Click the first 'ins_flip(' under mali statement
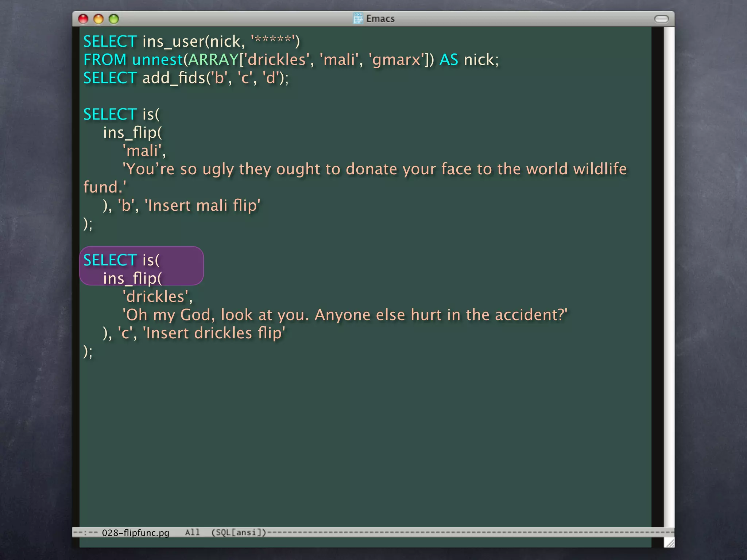 coord(132,133)
